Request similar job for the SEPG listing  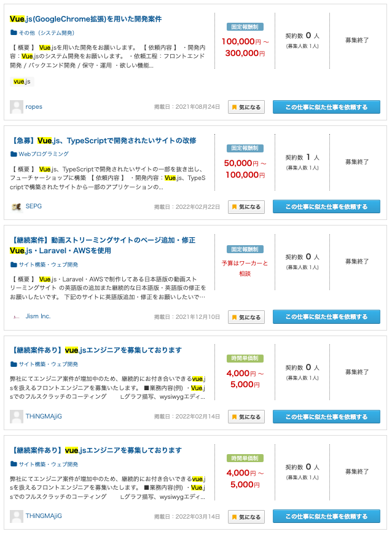326,206
